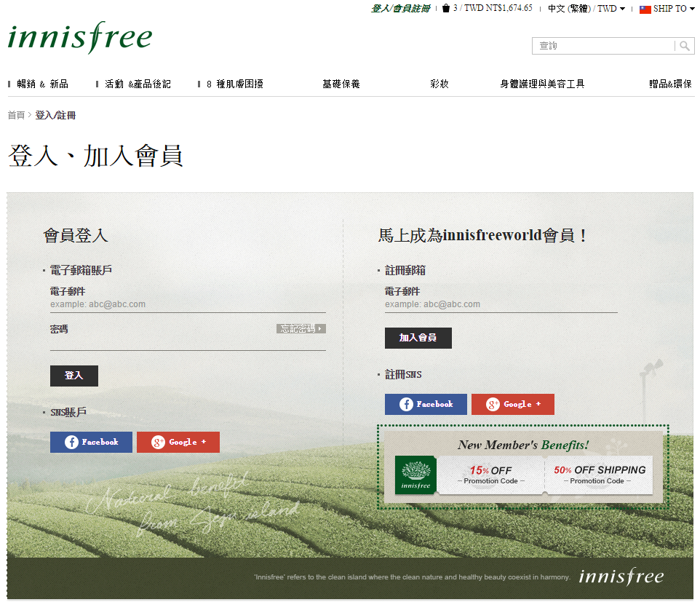Click the 忘記密碼 link
Screen dimensions: 700x602
point(301,329)
